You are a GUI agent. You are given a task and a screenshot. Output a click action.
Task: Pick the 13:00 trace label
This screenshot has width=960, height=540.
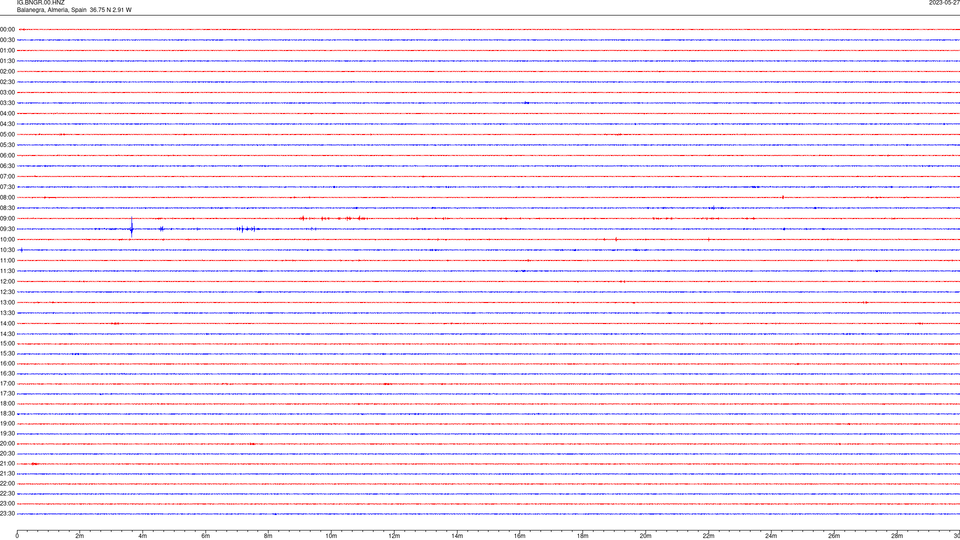(7, 302)
